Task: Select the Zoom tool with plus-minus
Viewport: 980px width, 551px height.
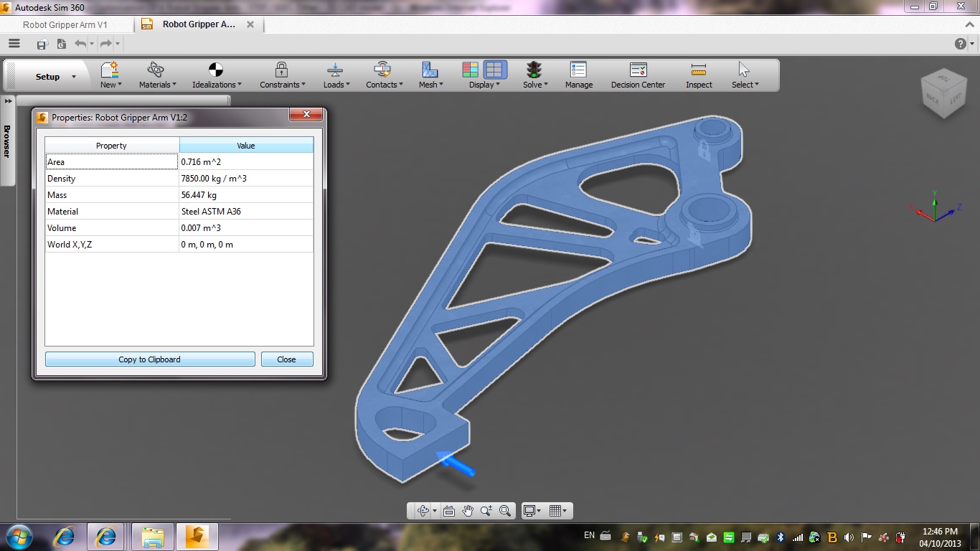Action: click(486, 511)
